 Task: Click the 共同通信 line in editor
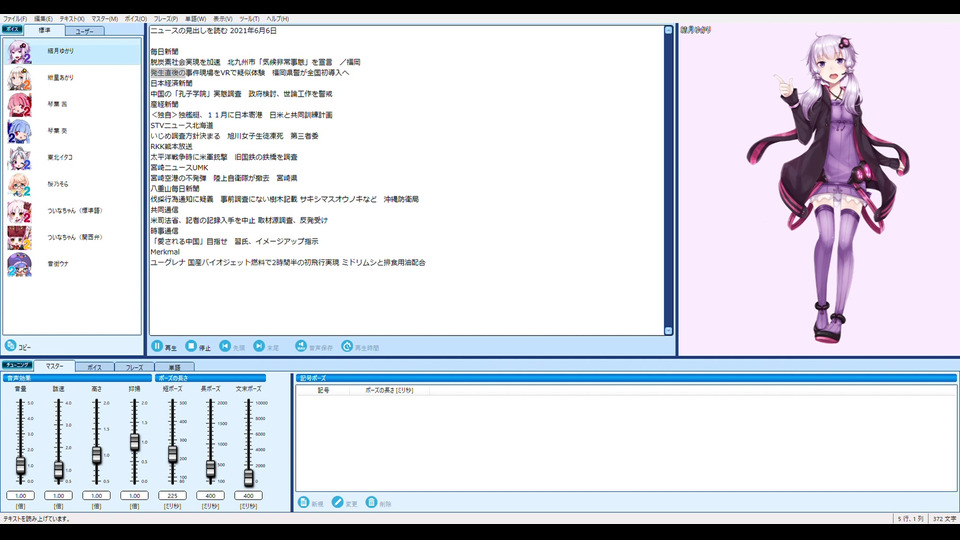[x=165, y=209]
